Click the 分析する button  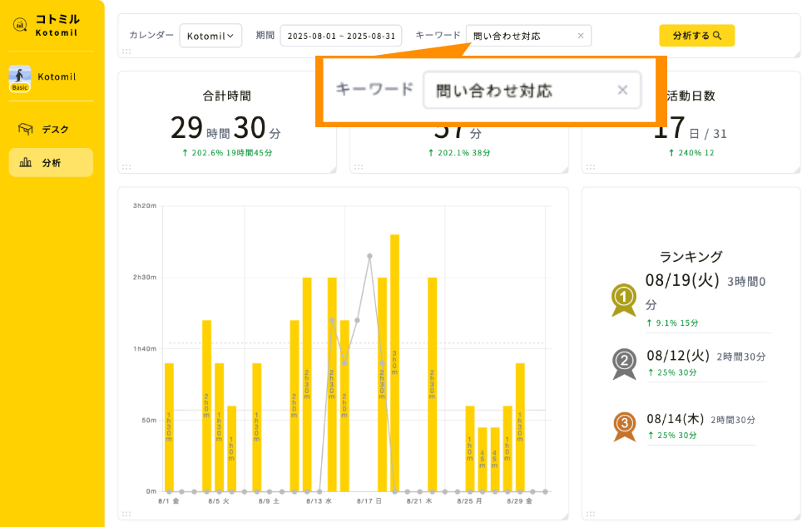[696, 35]
